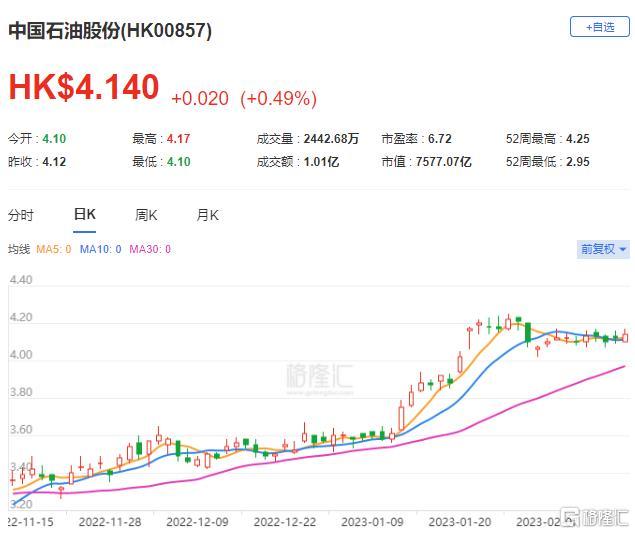Click the 最高 value 4.17
Screen dimensions: 635x534
178,138
